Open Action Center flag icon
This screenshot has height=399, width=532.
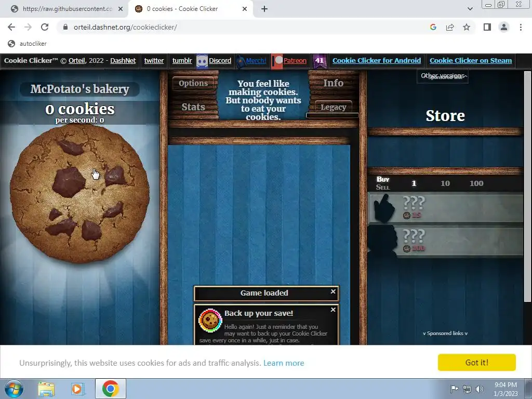[454, 389]
